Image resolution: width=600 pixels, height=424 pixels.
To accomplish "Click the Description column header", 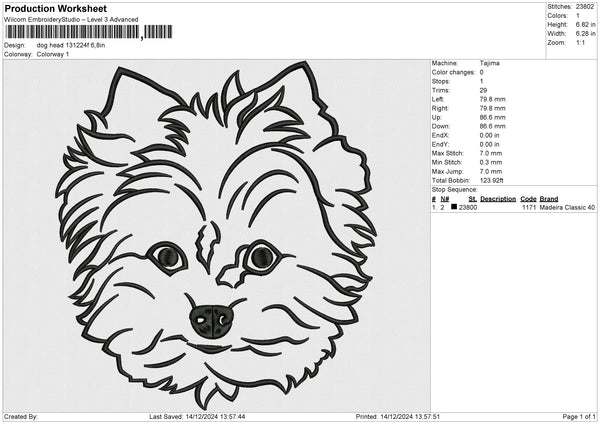I will (x=497, y=199).
